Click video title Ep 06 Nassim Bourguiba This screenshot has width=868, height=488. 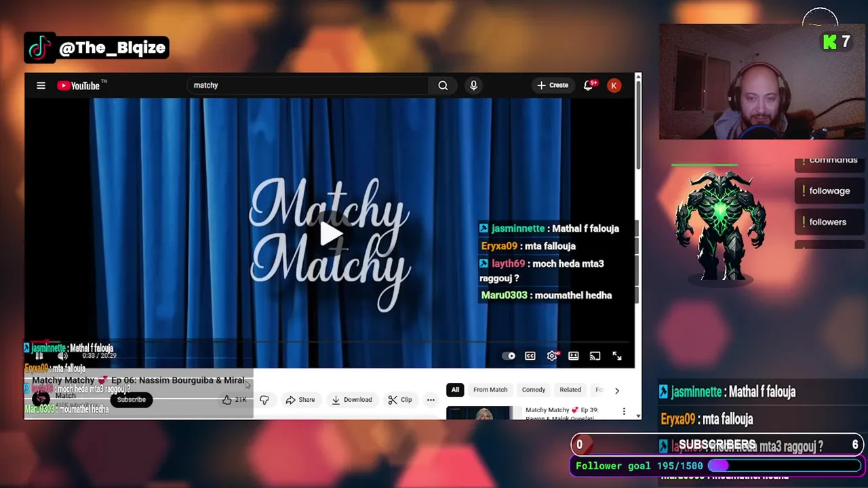(x=138, y=380)
